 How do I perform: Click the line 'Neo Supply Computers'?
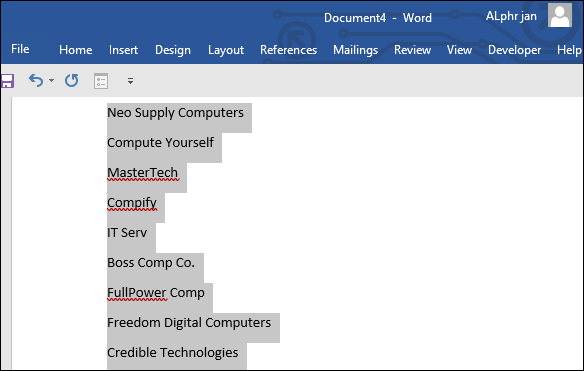(175, 112)
